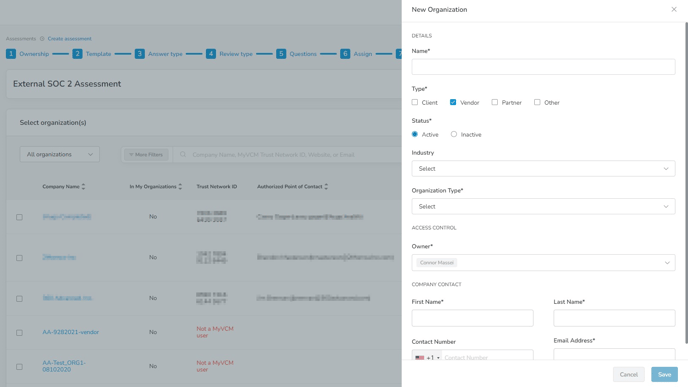Expand the Owner dropdown
The image size is (688, 387).
pos(543,262)
